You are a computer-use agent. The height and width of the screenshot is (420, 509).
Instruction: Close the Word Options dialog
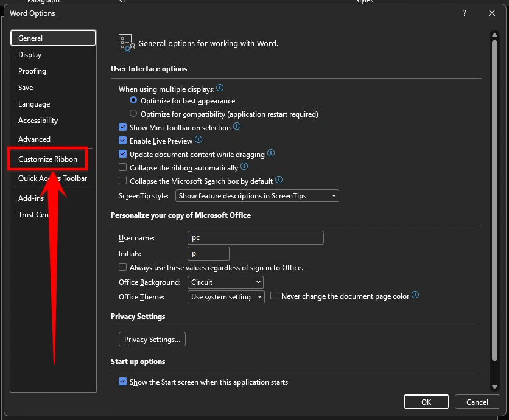pos(492,13)
